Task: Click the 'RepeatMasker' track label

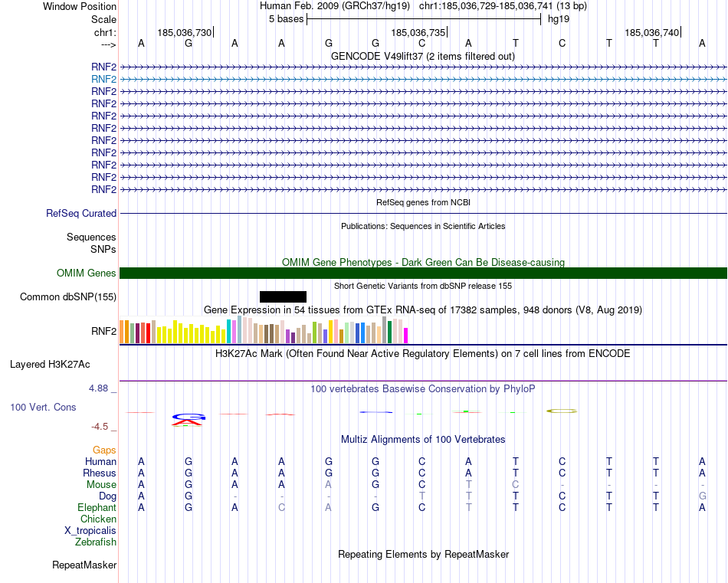Action: (84, 565)
